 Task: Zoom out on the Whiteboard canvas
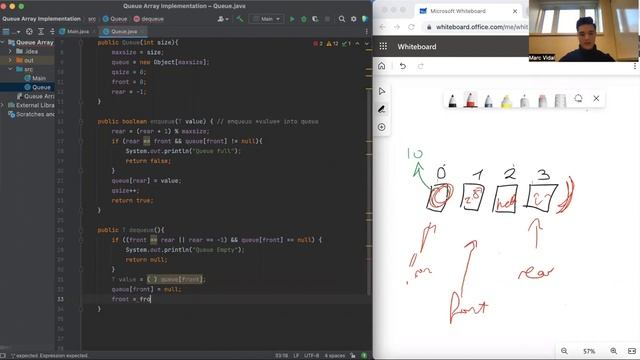pos(564,351)
